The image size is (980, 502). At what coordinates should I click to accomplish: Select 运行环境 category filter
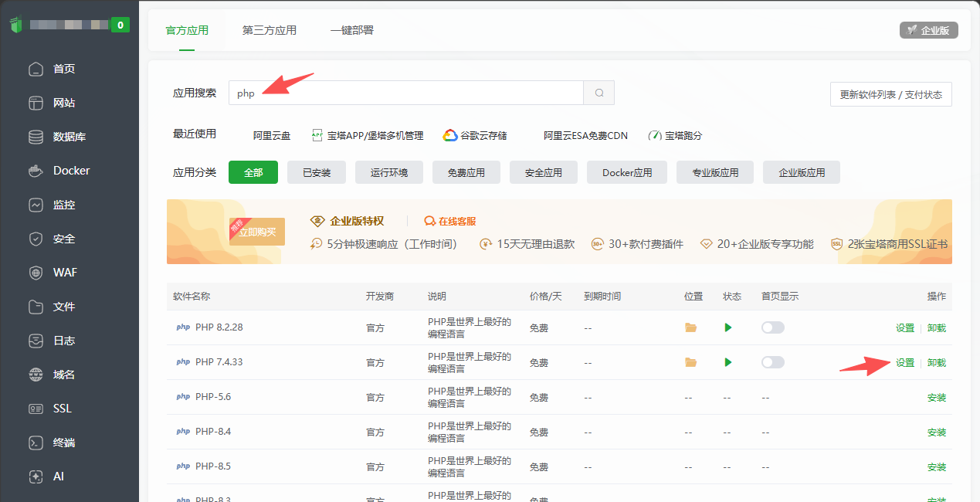pyautogui.click(x=389, y=172)
